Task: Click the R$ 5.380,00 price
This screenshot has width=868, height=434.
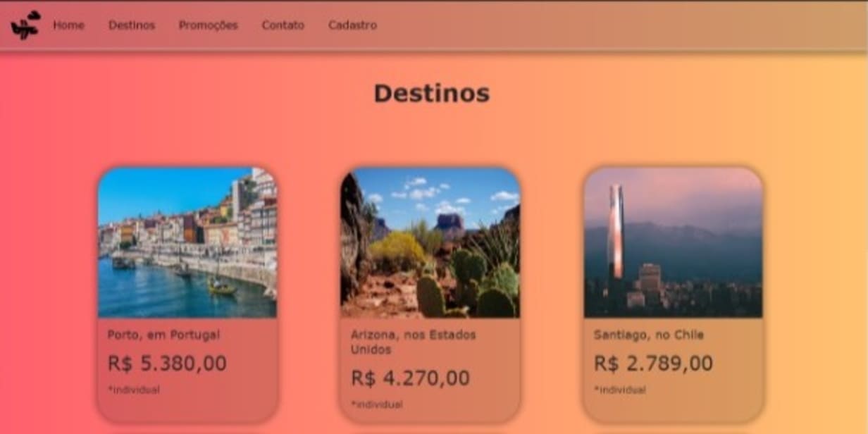Action: (x=167, y=364)
